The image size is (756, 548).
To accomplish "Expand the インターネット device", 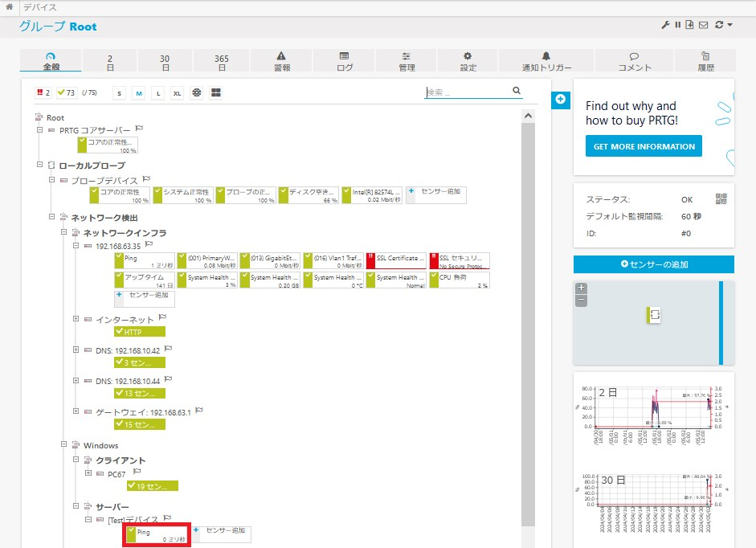I will 76,318.
